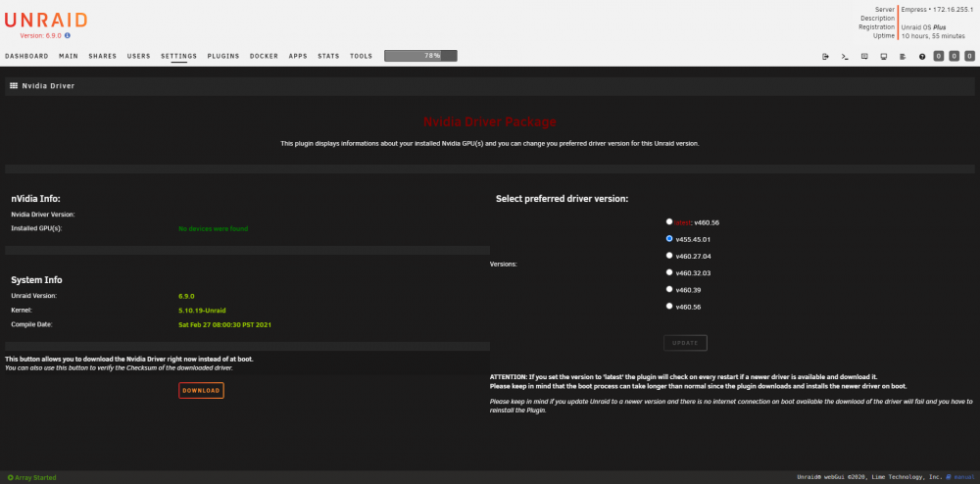
Task: Select driver version v460.32.03
Action: tap(669, 272)
